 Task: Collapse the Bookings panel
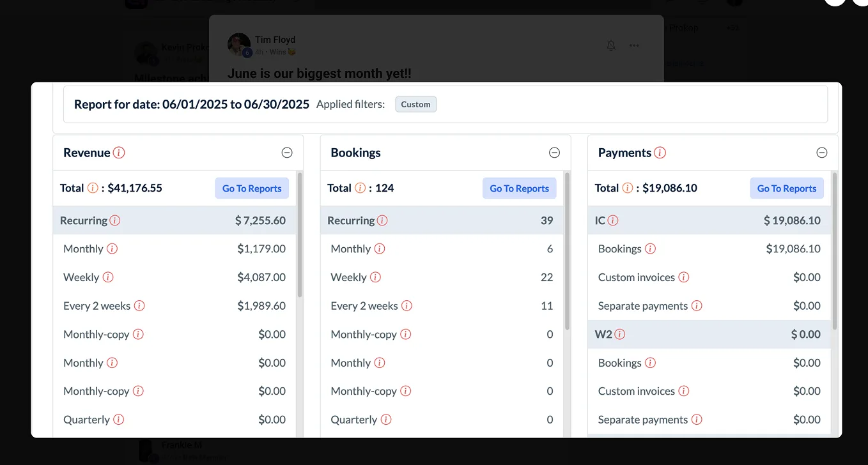coord(554,153)
